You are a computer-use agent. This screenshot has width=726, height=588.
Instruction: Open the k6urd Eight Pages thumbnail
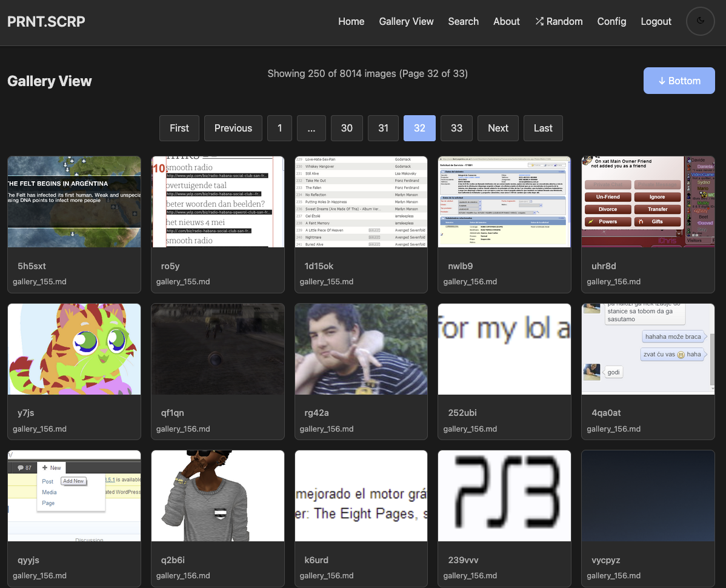pyautogui.click(x=361, y=496)
